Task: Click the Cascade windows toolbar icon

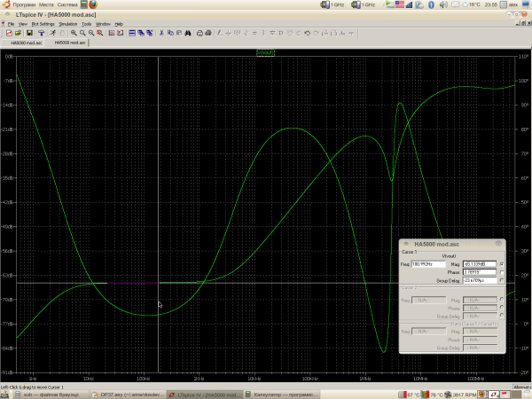Action: 141,33
